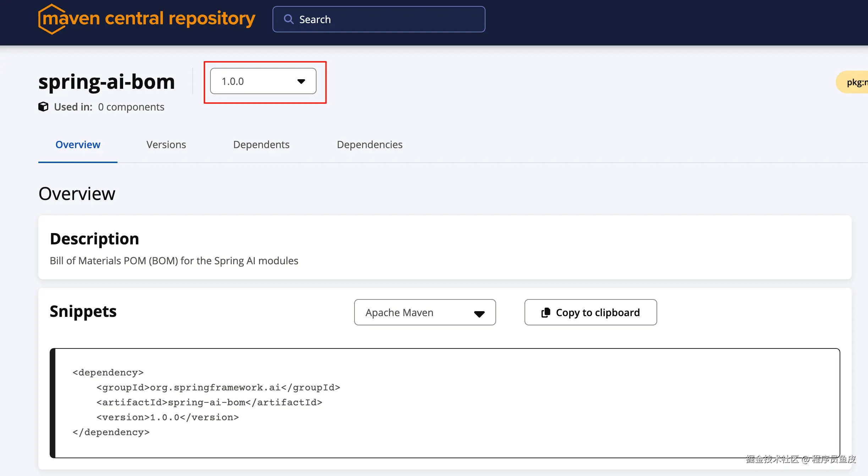This screenshot has height=476, width=868.
Task: Click the Apache Maven dropdown caret arrow
Action: click(479, 313)
